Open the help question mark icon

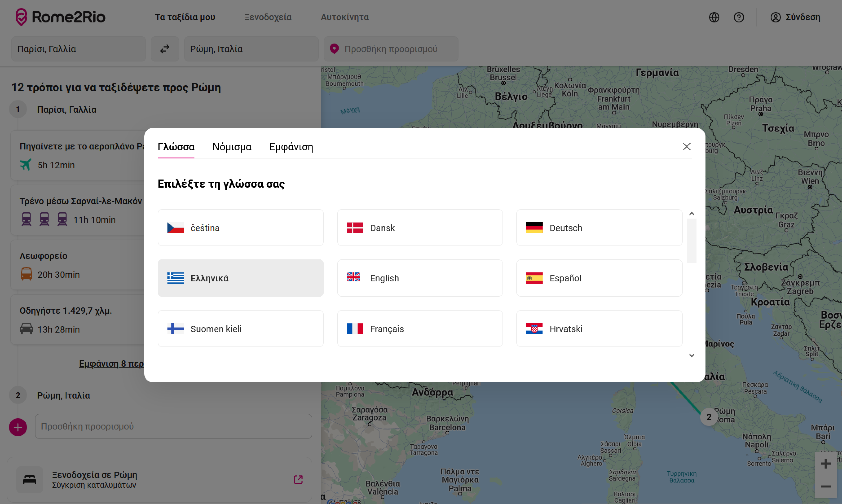click(x=738, y=17)
